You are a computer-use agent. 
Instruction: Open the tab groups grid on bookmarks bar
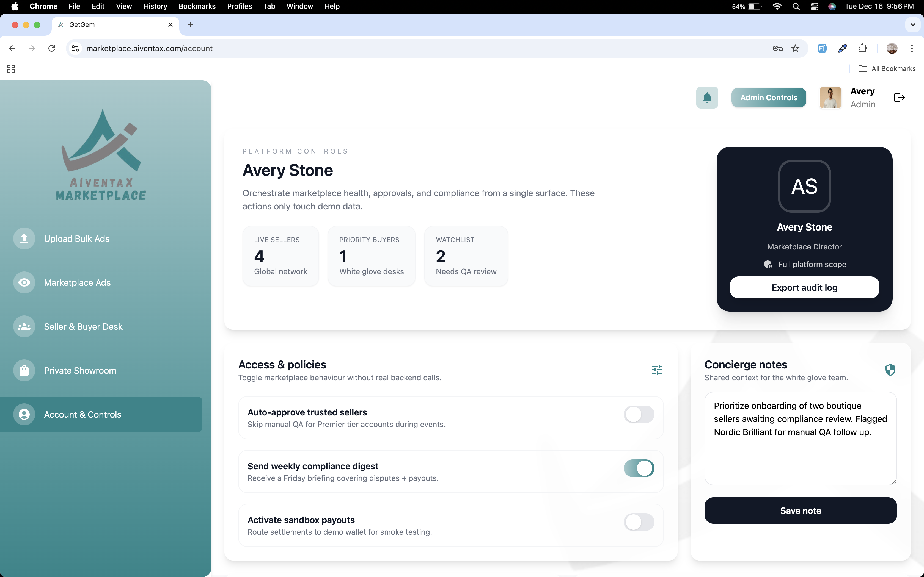[x=10, y=69]
